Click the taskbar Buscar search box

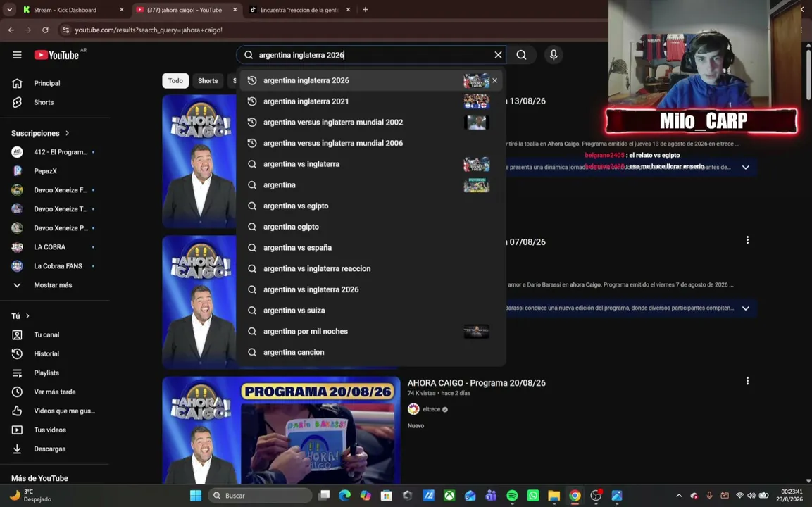(x=260, y=496)
